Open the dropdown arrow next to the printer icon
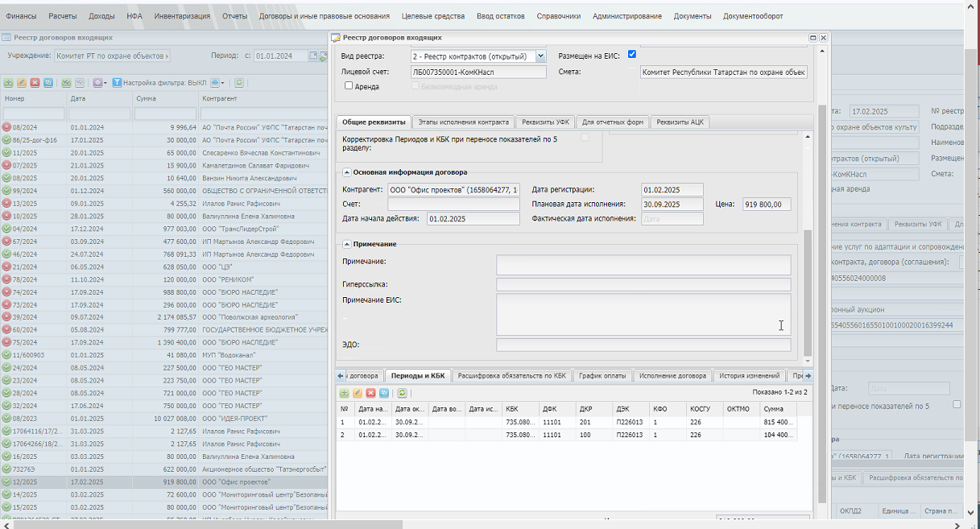This screenshot has width=980, height=529. click(223, 83)
